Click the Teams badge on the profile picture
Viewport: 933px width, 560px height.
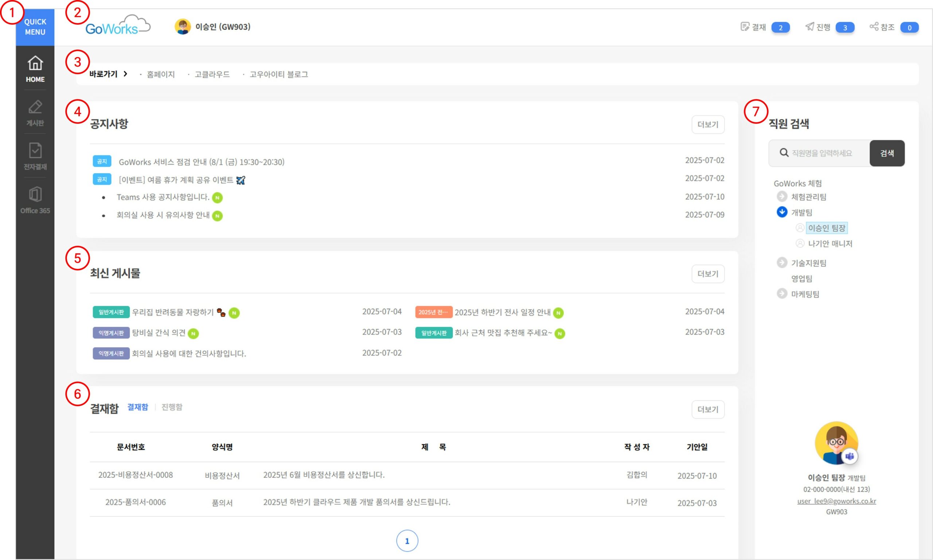[x=850, y=456]
